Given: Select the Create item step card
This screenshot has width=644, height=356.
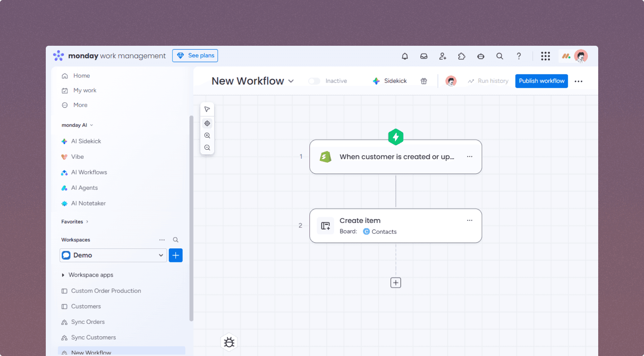Looking at the screenshot, I should tap(396, 226).
